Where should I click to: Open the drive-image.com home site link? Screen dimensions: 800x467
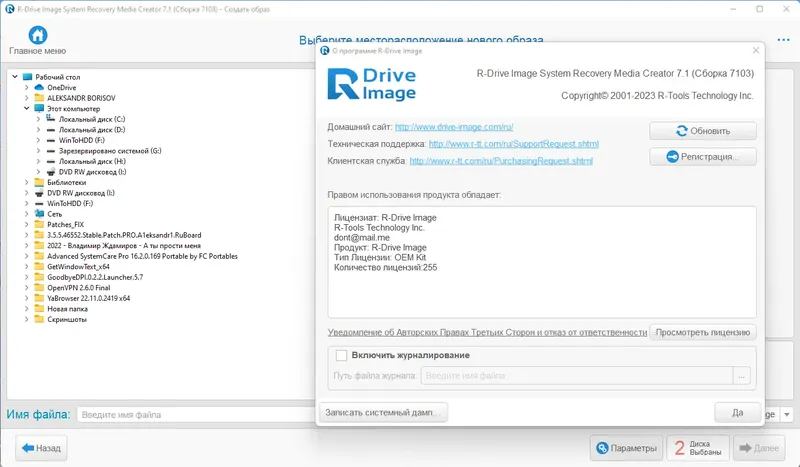pos(454,127)
